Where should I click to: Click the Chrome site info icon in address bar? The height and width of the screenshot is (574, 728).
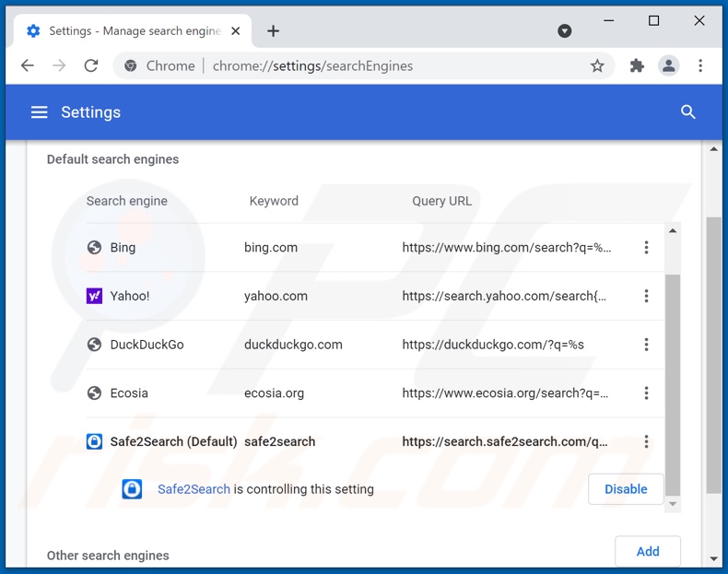[x=131, y=66]
